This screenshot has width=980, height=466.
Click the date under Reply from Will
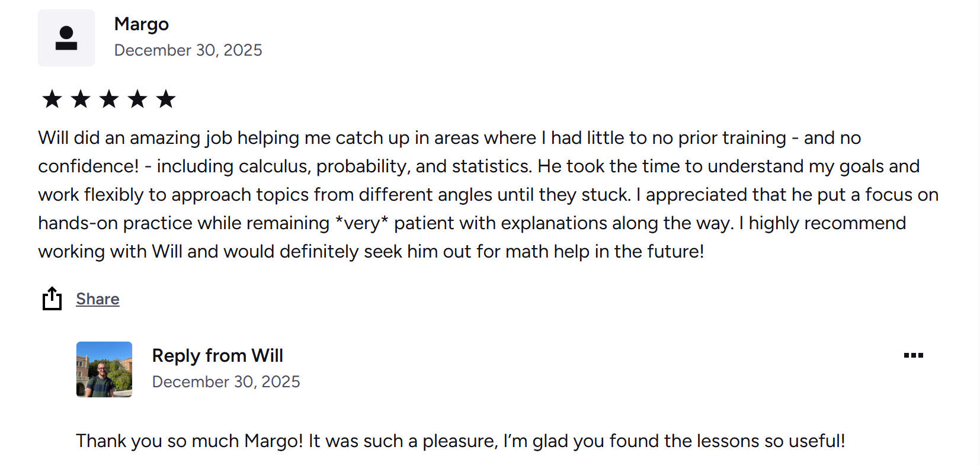click(226, 382)
